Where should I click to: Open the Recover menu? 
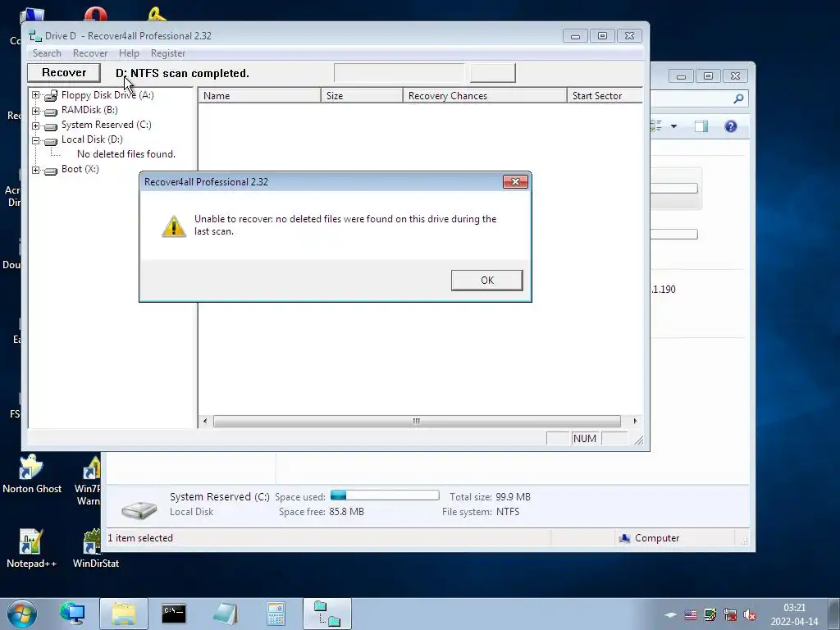pyautogui.click(x=90, y=53)
